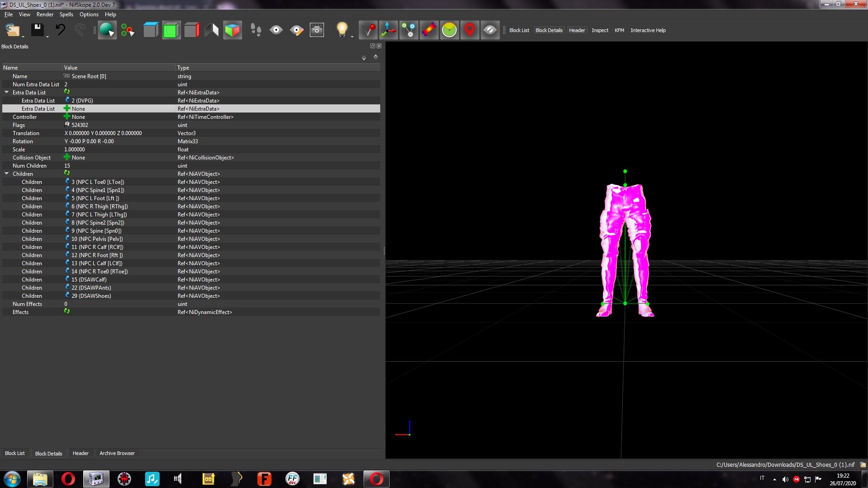
Task: Switch to Front view green cube
Action: (x=171, y=30)
